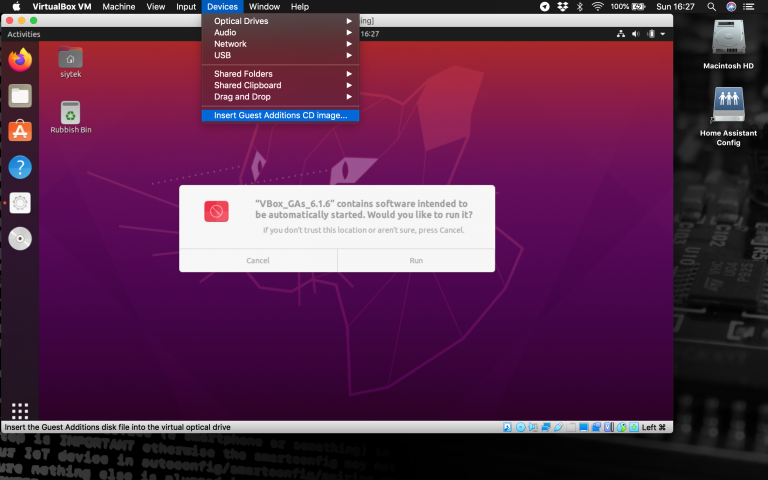Open the Home Assistant Config network drive
Viewport: 768px width, 480px height.
coord(728,117)
